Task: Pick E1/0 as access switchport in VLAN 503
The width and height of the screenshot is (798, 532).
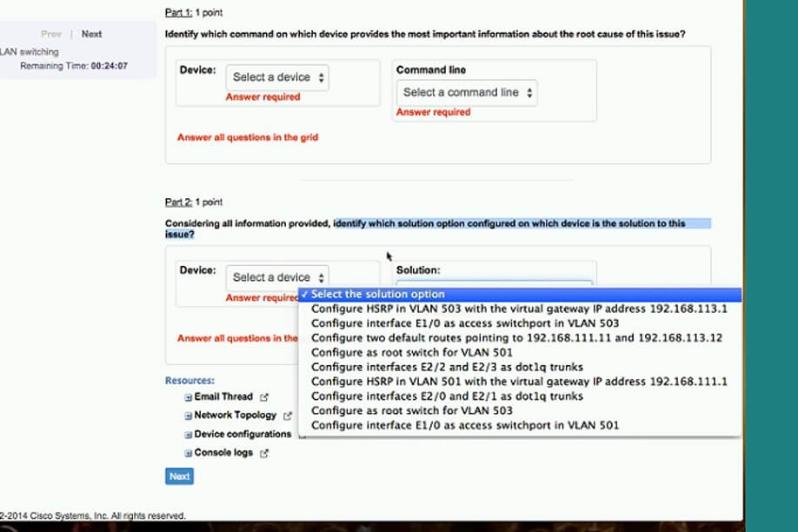Action: click(x=465, y=323)
